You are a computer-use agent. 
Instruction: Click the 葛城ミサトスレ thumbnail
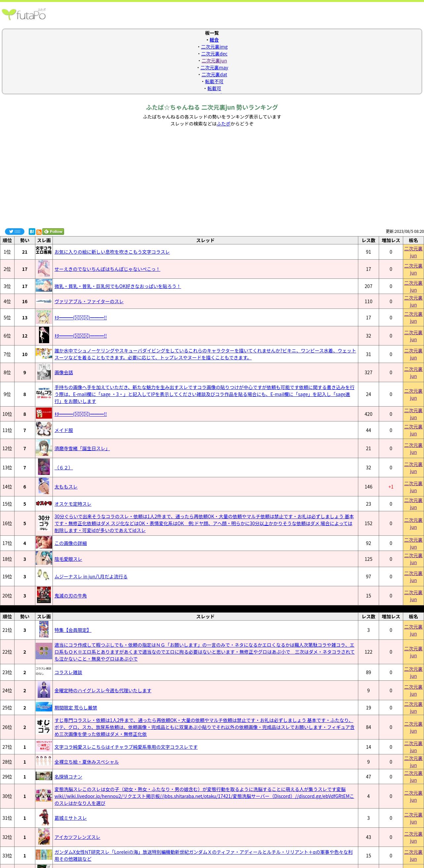[x=44, y=817]
